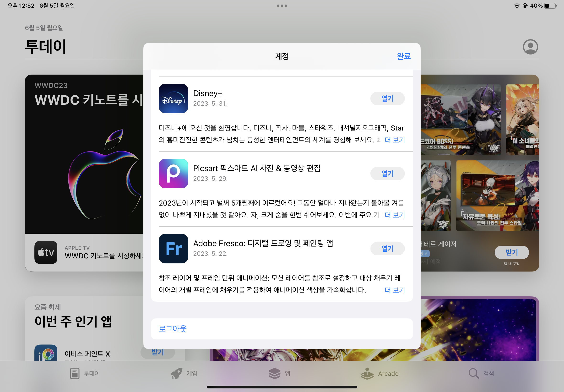Tap the 2023. 5. 29. update date
Viewport: 564px width, 392px height.
(x=211, y=179)
